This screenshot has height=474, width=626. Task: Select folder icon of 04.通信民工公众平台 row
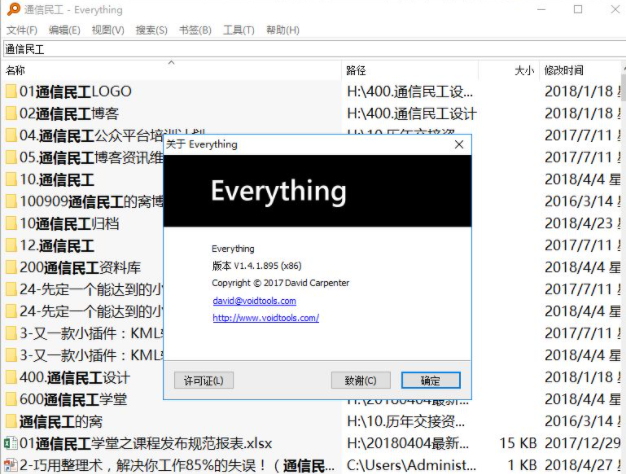tap(11, 135)
